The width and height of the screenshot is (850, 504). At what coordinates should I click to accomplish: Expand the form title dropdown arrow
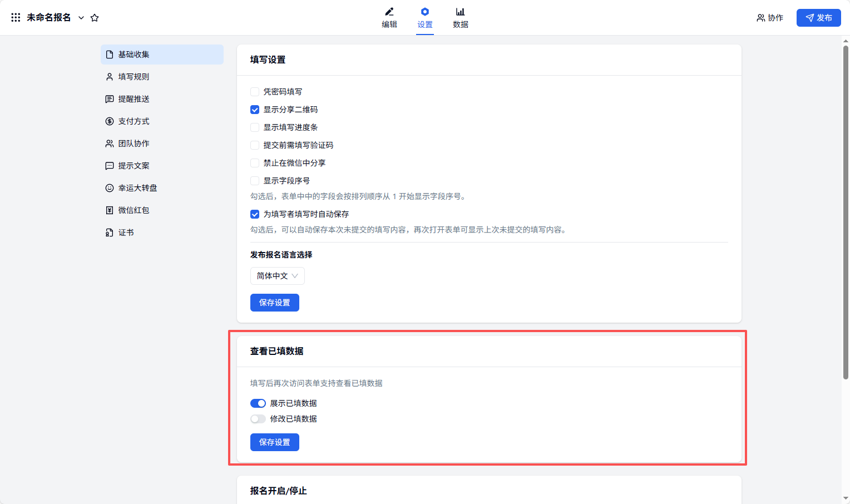tap(81, 18)
